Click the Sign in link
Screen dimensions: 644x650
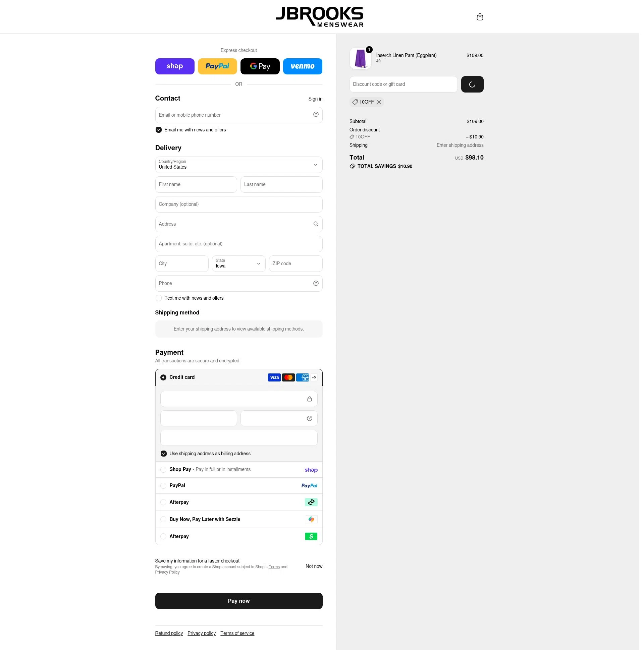315,99
